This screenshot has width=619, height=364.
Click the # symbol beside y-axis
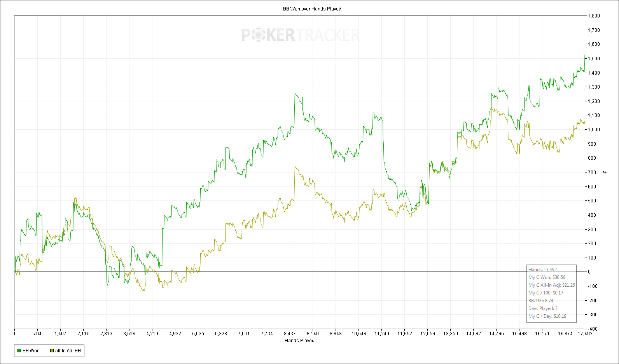pos(605,172)
